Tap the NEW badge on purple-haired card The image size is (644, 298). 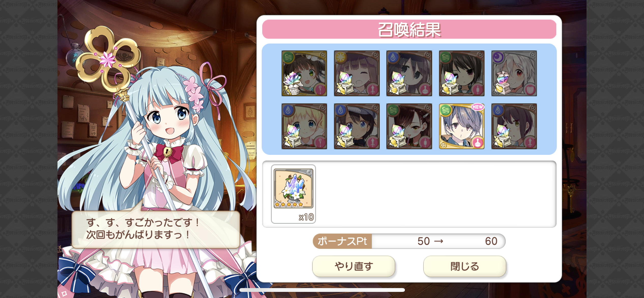[477, 107]
